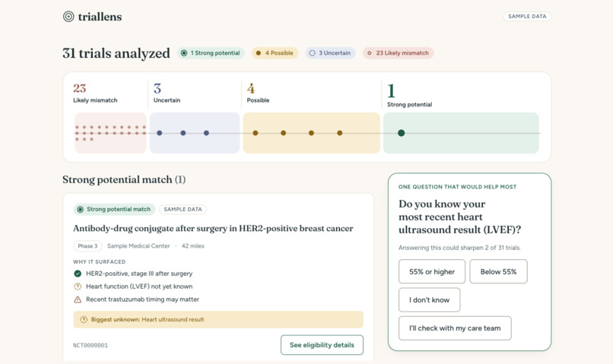Screen dimensions: 613x364
Task: Click the WHY IT SURFACED label
Action: [x=100, y=261]
